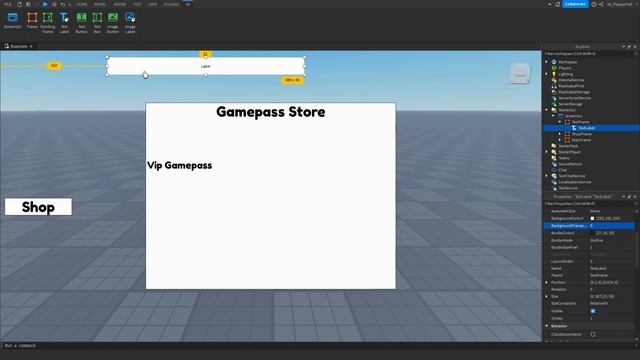The image size is (640, 360).
Task: Select the TextLabel row in Explorer
Action: (x=591, y=128)
